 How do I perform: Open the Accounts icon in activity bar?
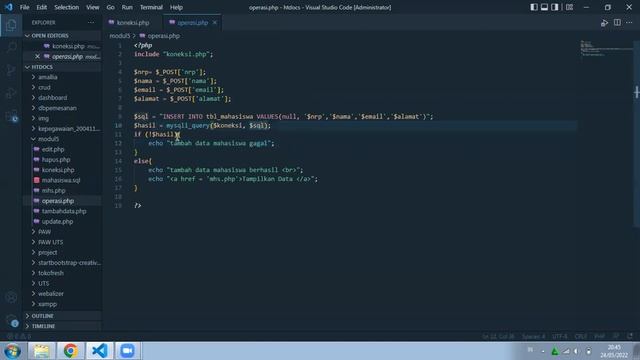tap(11, 298)
